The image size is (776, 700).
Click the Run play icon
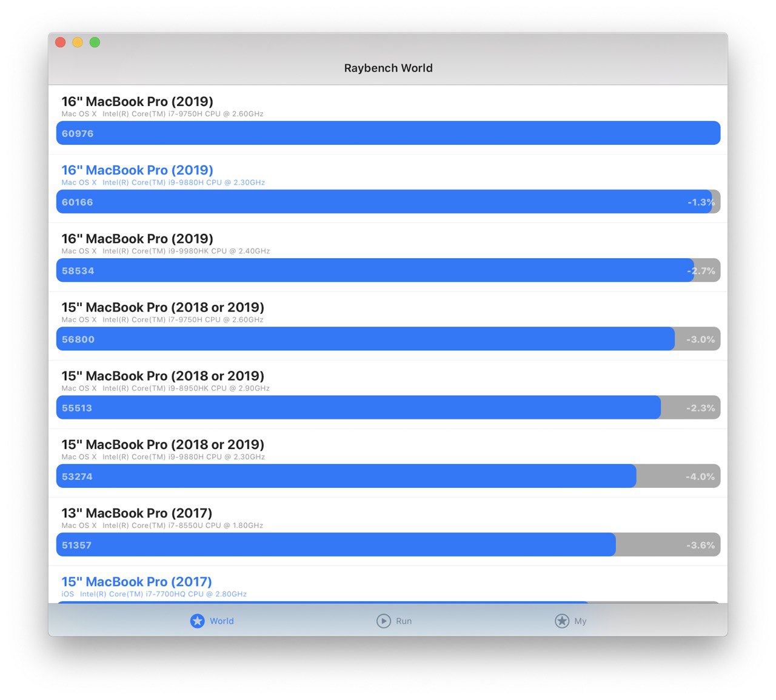coord(384,621)
